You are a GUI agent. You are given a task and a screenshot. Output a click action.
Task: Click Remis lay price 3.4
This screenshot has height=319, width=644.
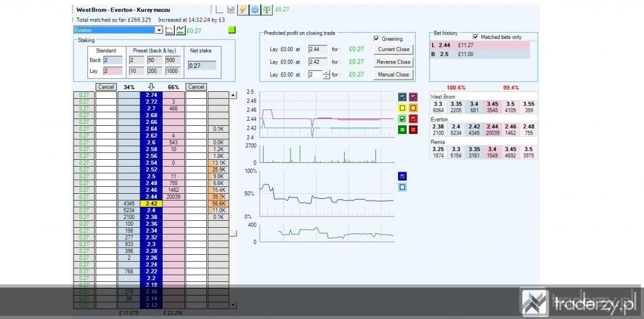[492, 152]
